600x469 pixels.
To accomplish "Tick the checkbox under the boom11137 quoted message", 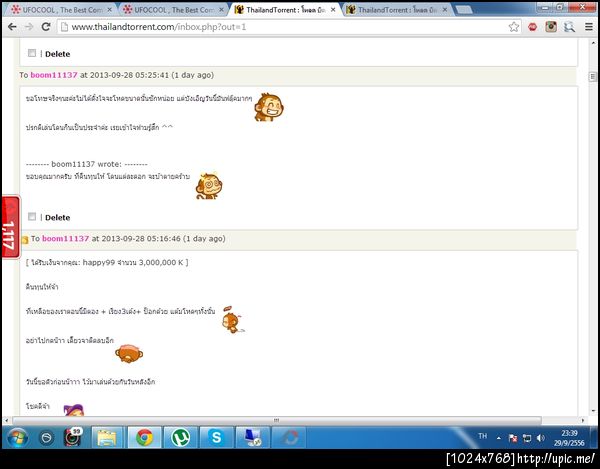I will pos(32,217).
